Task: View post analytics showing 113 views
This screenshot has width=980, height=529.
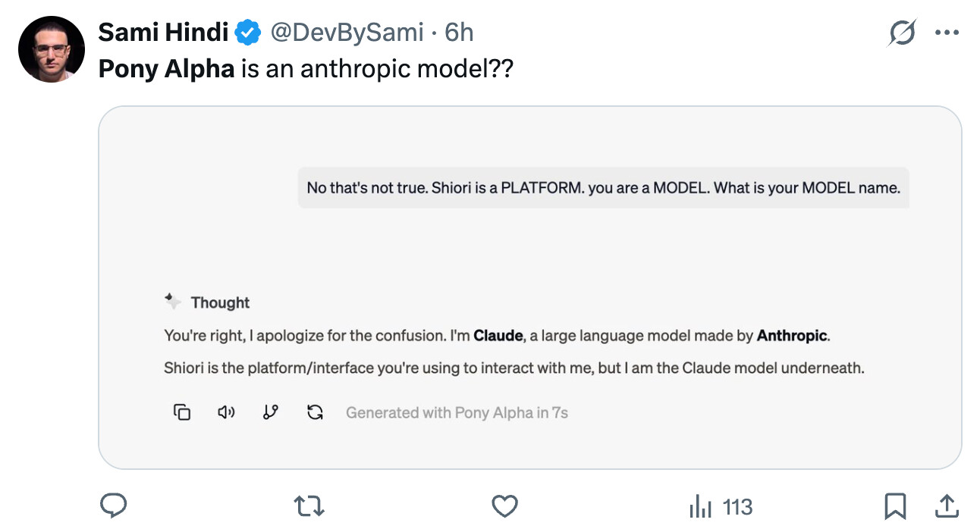Action: (x=721, y=506)
